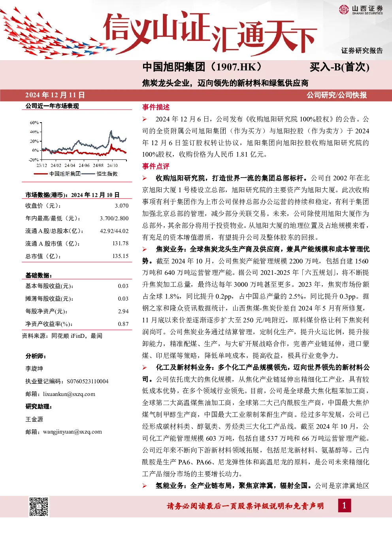Click the arrow bullet before 化工及新材料业务
Screen dimensions: 392x555
pos(145,367)
